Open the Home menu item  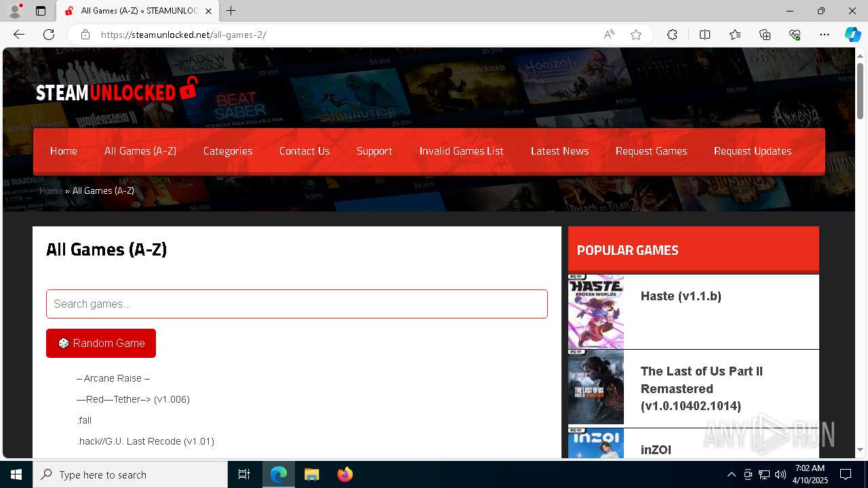[64, 151]
